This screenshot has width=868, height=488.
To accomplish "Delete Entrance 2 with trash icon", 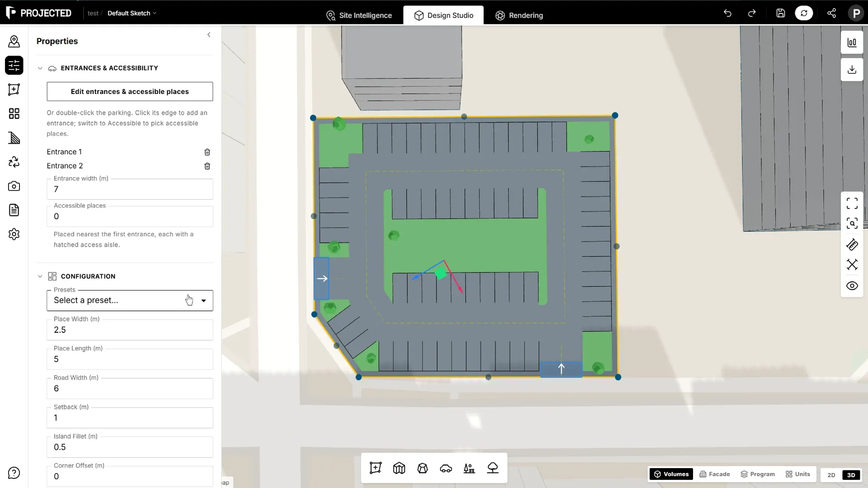I will (207, 166).
